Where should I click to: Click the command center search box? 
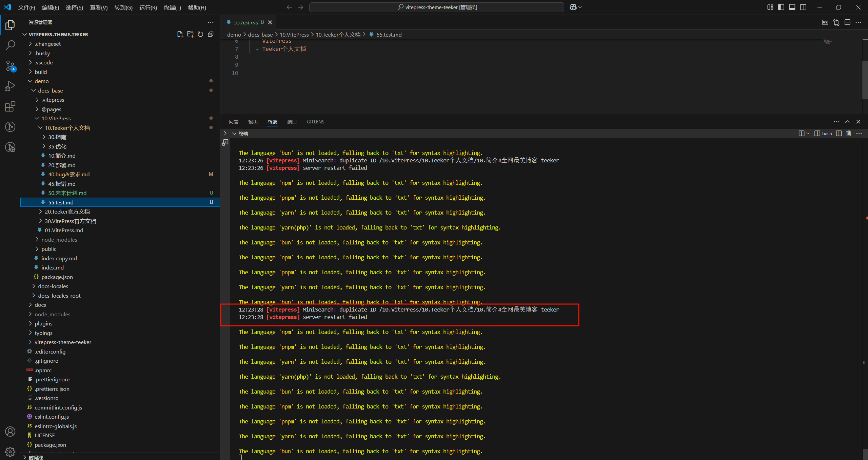[x=436, y=7]
